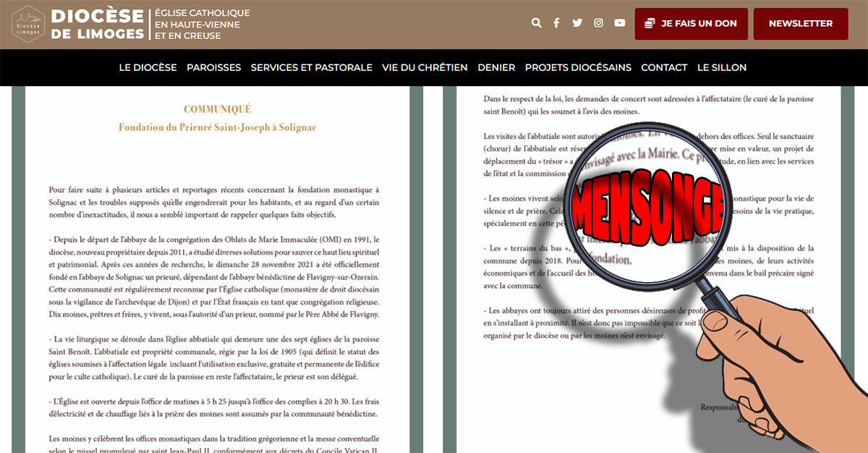Viewport: 868px width, 453px height.
Task: Open the Twitter icon in the header
Action: (577, 23)
